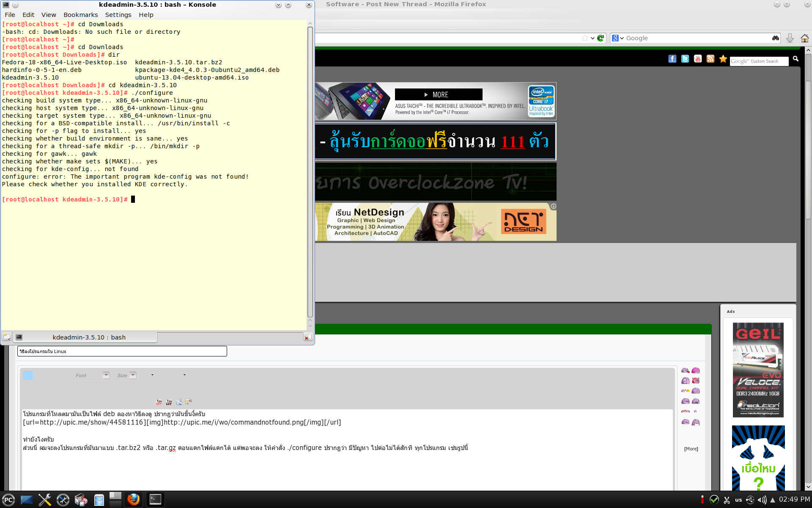Click the thread title input field
Screen dimensions: 812x508
(122, 351)
